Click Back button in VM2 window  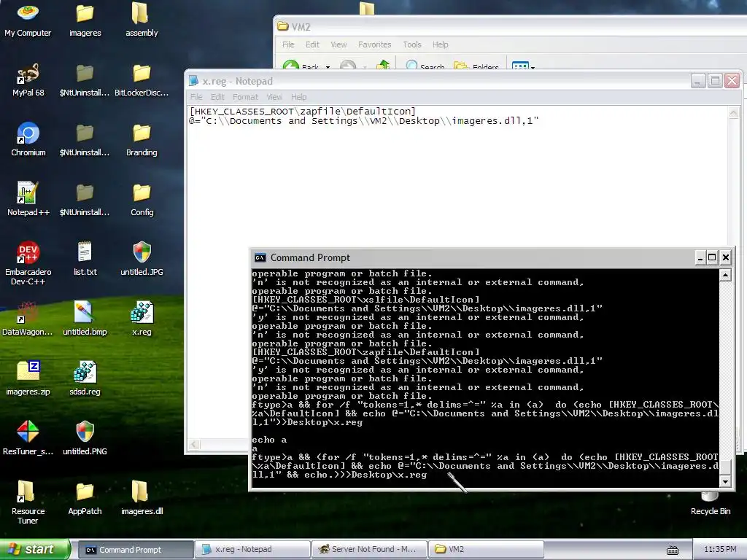click(301, 65)
